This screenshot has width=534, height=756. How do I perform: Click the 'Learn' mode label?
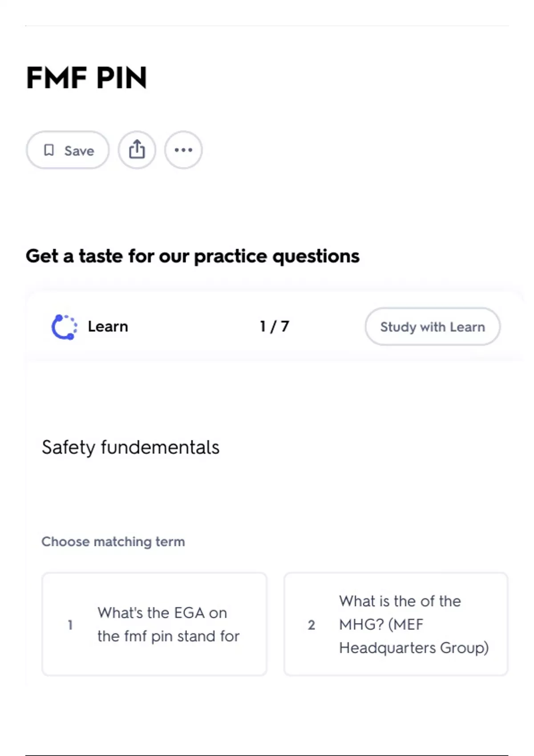click(x=108, y=326)
